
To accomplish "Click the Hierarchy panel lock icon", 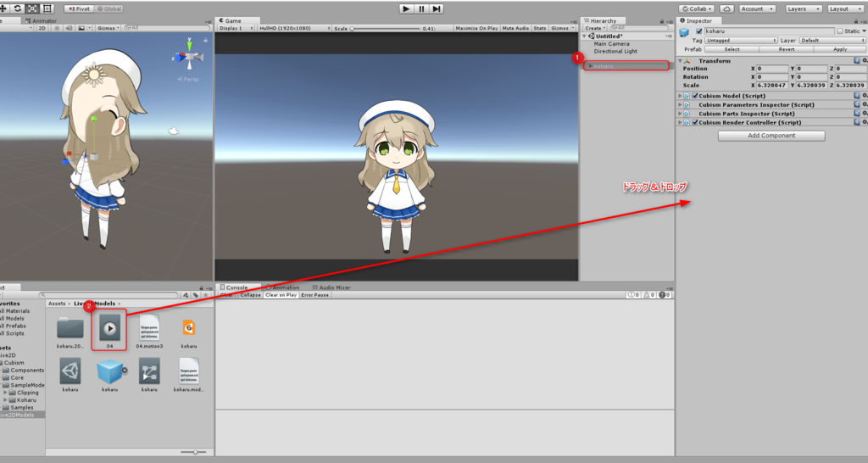I will click(661, 21).
